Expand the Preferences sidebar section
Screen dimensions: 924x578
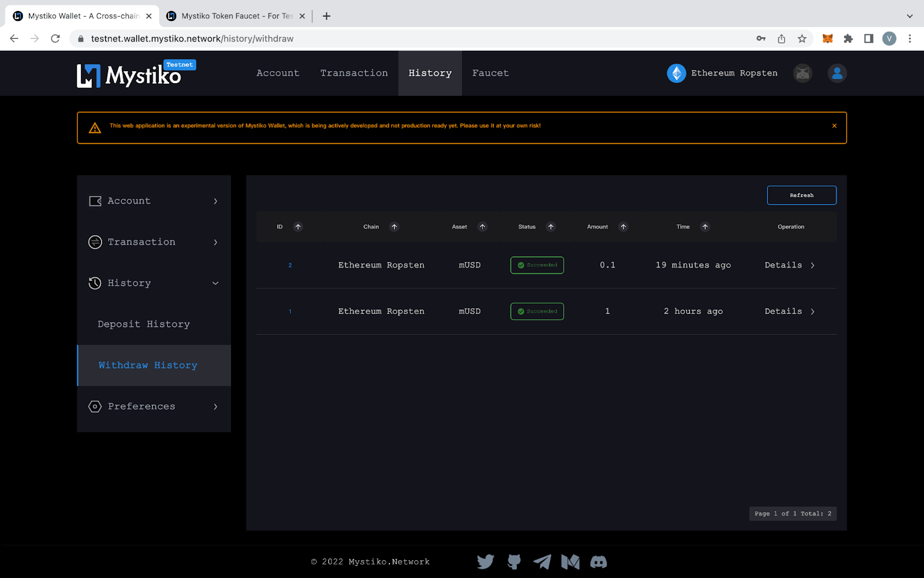154,406
